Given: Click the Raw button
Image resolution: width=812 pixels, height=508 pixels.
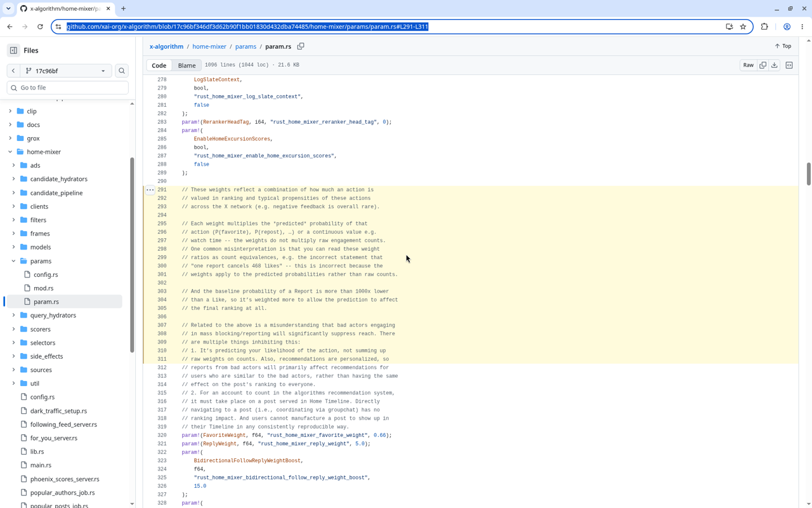Looking at the screenshot, I should [749, 65].
